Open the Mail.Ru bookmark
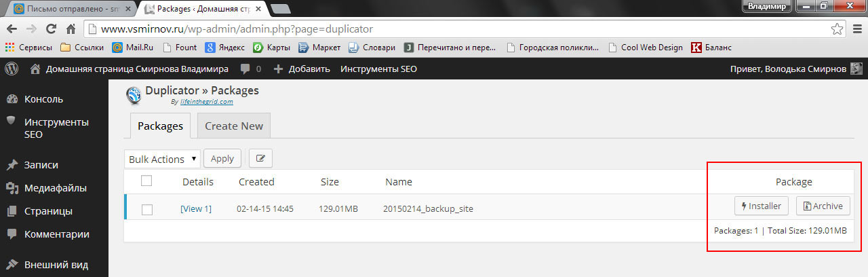868x277 pixels. click(134, 48)
